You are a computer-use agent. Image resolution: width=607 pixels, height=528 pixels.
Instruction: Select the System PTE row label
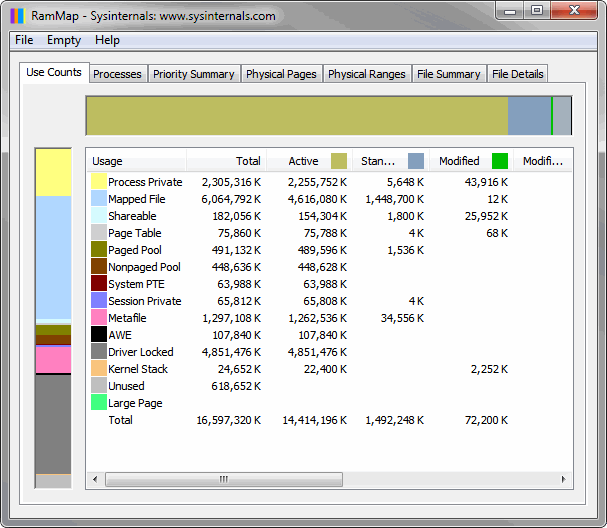pos(136,284)
